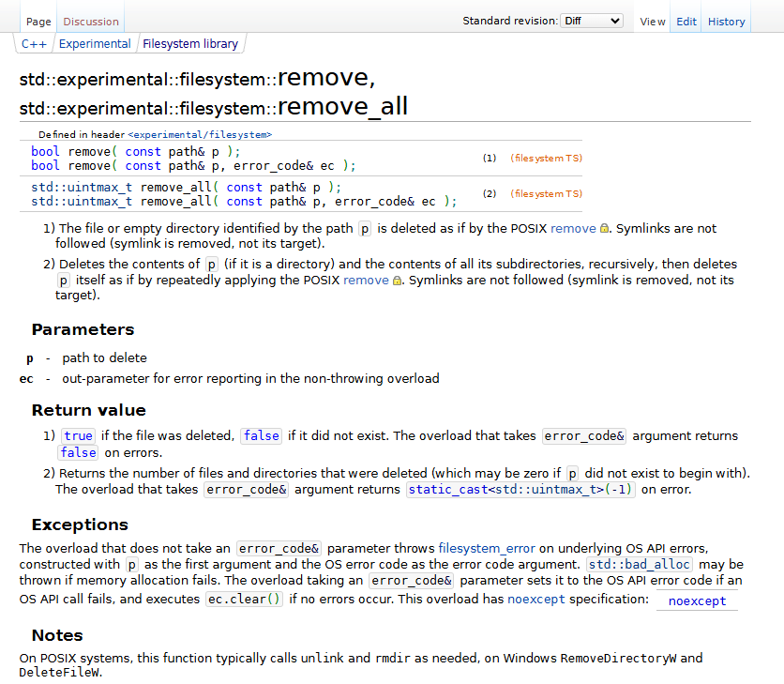784x684 pixels.
Task: Click the Exceptions heading
Action: 80,524
